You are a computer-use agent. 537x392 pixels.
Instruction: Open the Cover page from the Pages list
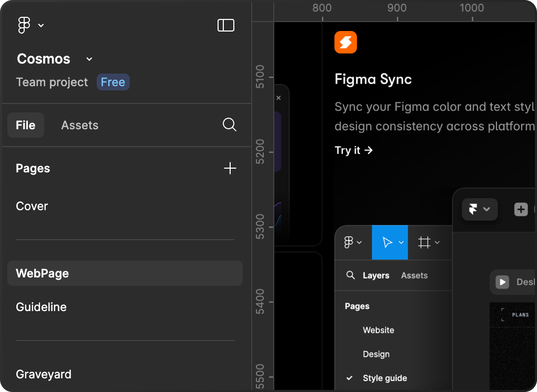tap(32, 206)
